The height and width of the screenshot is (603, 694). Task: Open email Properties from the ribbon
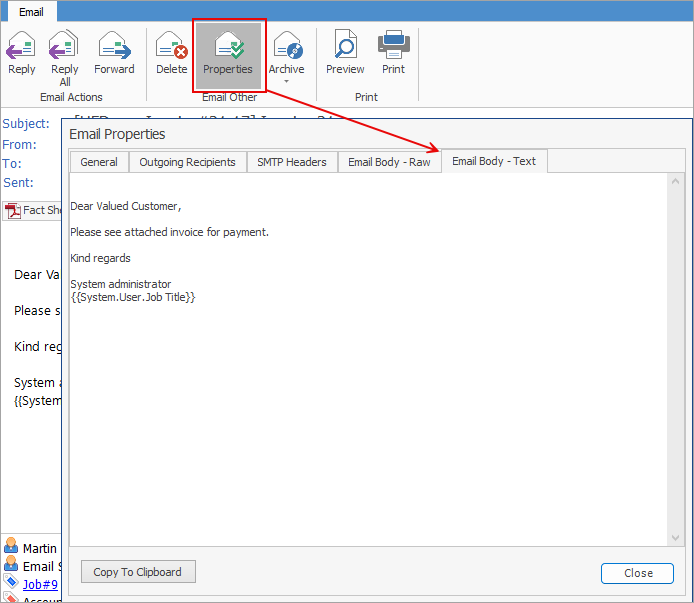228,54
